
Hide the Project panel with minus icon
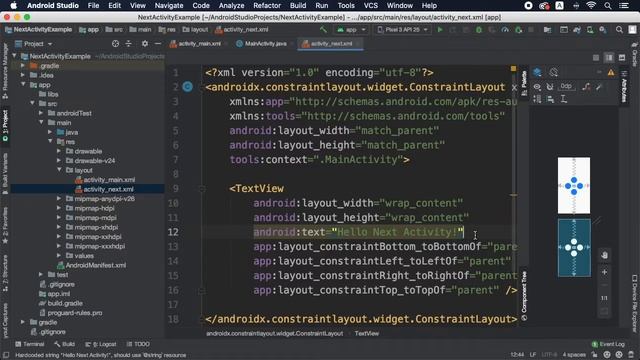click(158, 44)
